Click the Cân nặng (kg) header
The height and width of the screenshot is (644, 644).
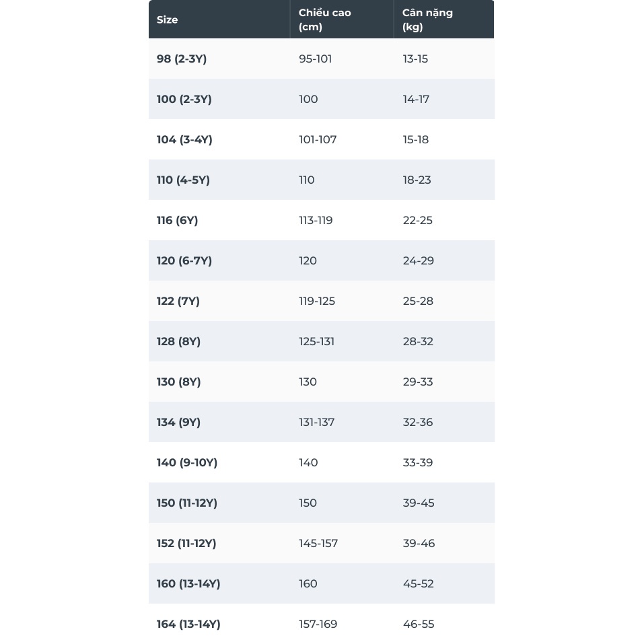tap(427, 20)
